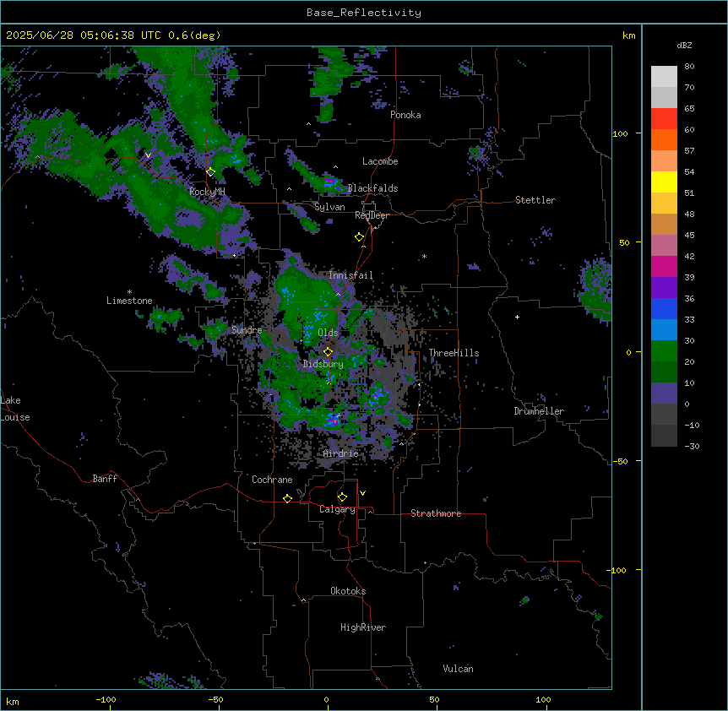Select the magenta 39-42 dBZ legend swatch

664,266
